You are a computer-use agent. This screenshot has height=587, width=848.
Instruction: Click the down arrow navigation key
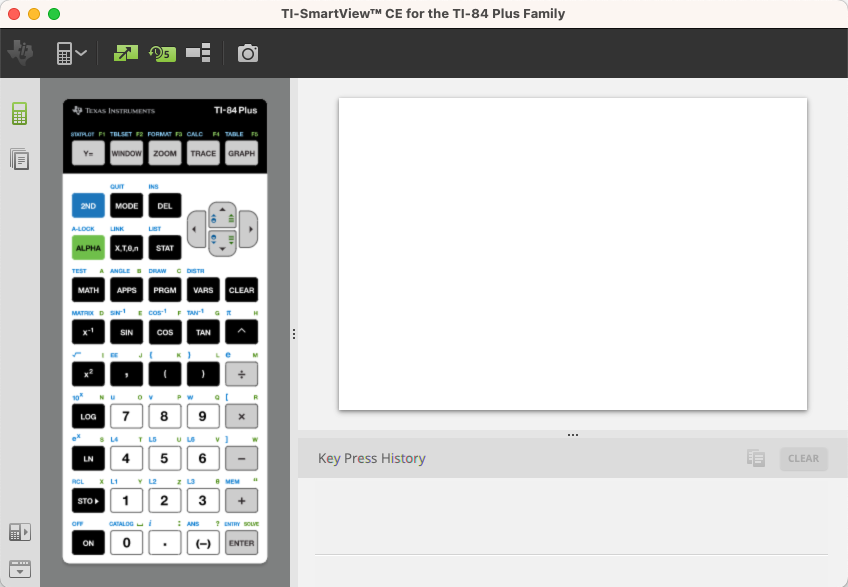click(x=222, y=243)
